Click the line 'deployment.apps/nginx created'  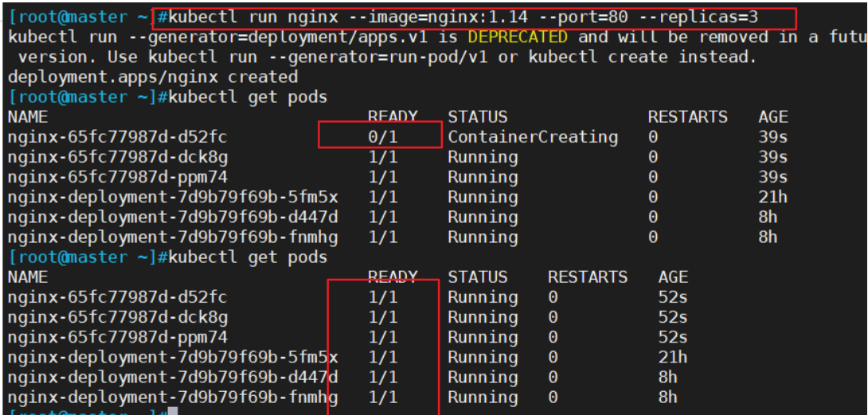pos(153,77)
